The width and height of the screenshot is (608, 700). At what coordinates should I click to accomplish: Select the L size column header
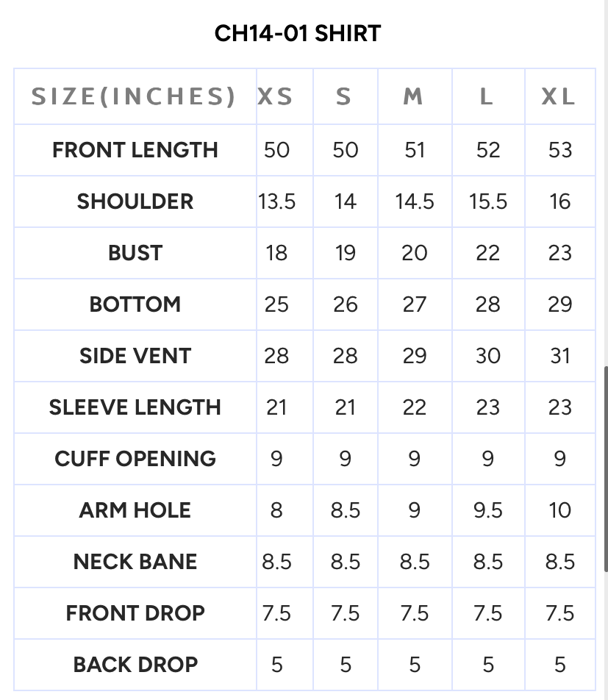click(x=487, y=96)
